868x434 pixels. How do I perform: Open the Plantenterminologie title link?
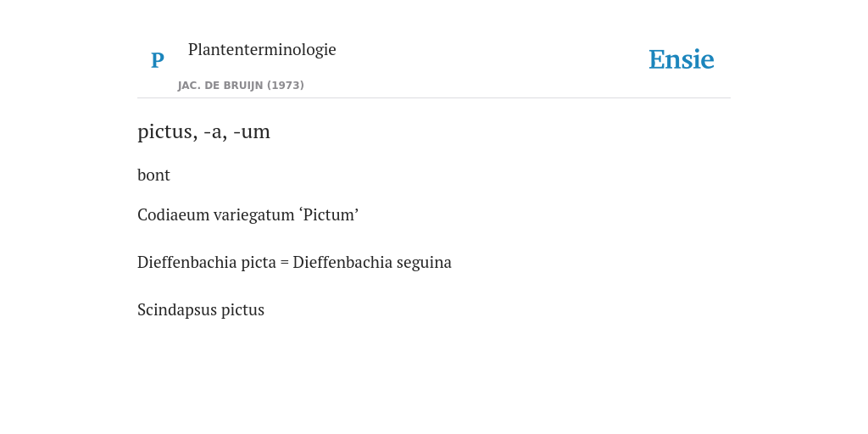click(x=262, y=49)
